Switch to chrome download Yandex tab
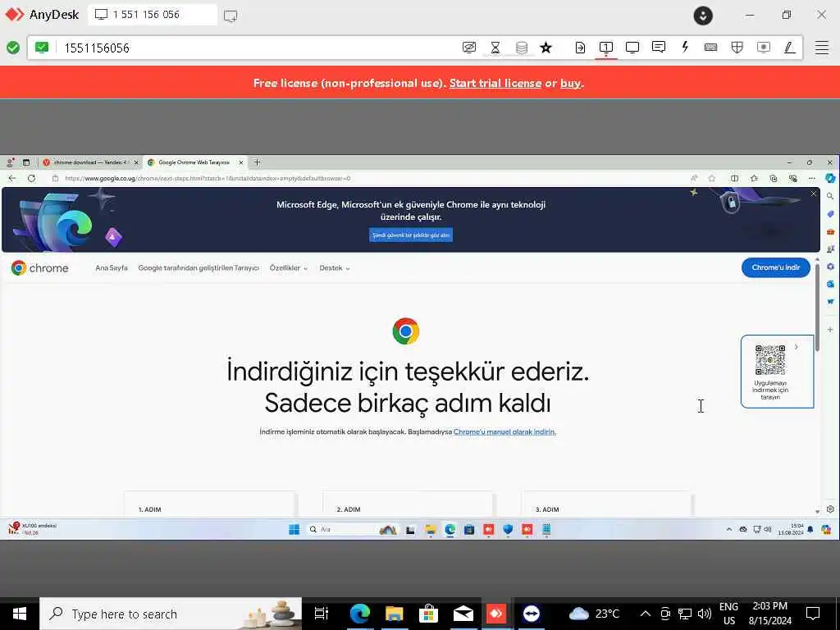Image resolution: width=840 pixels, height=630 pixels. (90, 162)
